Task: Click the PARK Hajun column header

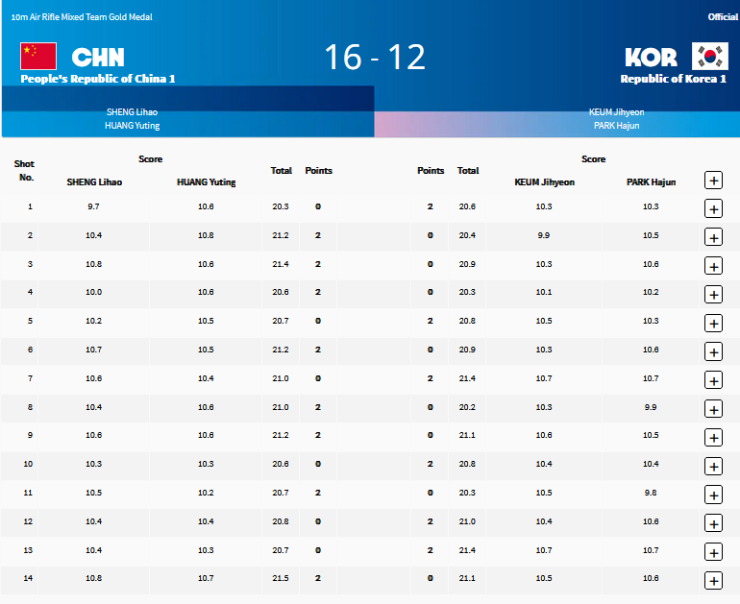Action: 651,182
